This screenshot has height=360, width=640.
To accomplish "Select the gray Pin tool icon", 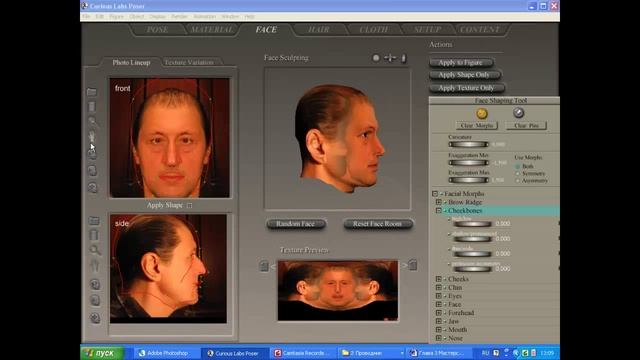I will click(518, 113).
